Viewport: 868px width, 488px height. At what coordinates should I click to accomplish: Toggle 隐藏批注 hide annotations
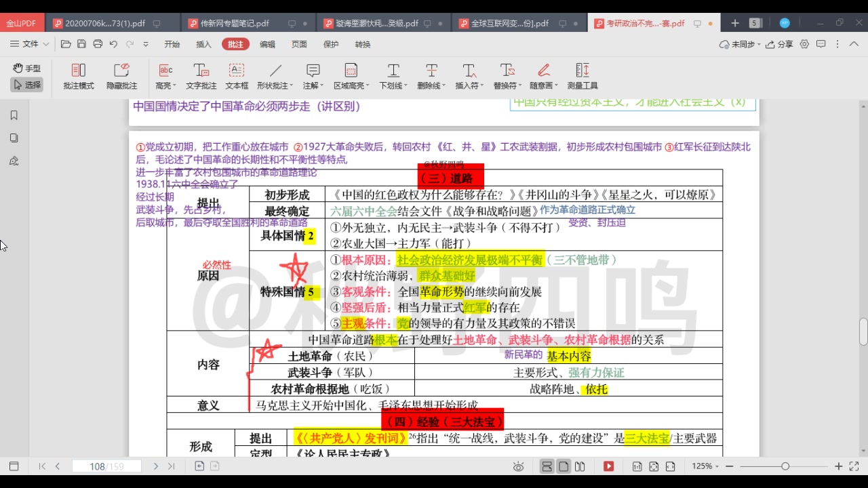click(x=121, y=77)
